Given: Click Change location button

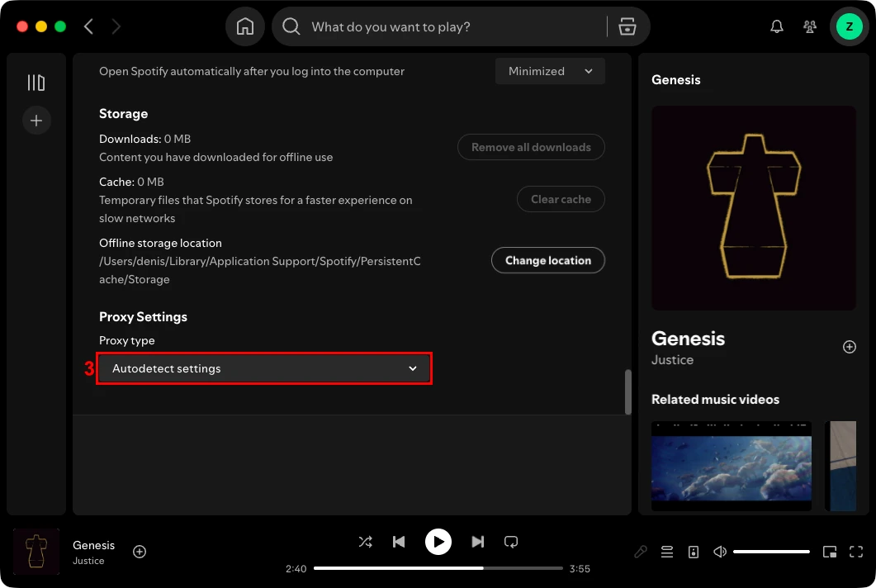Looking at the screenshot, I should click(547, 260).
